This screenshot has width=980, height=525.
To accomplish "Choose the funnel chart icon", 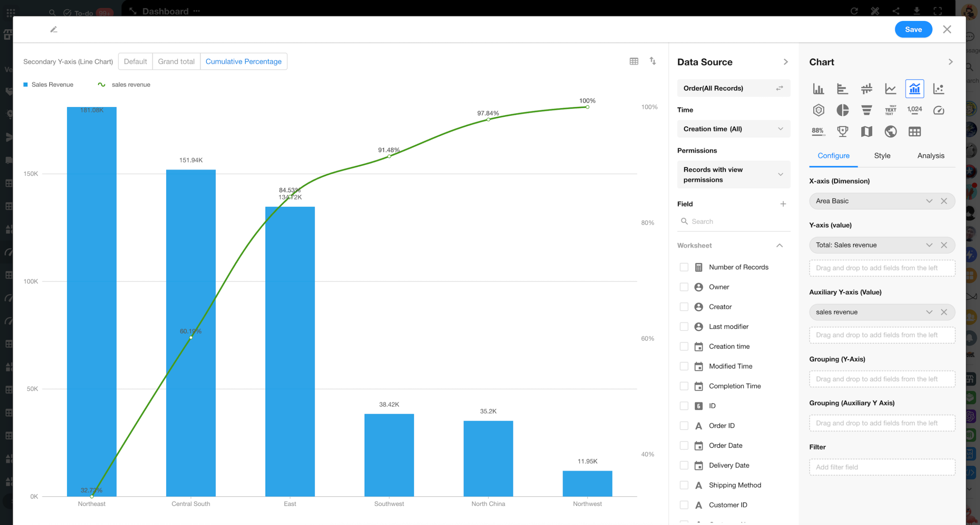I will click(866, 110).
